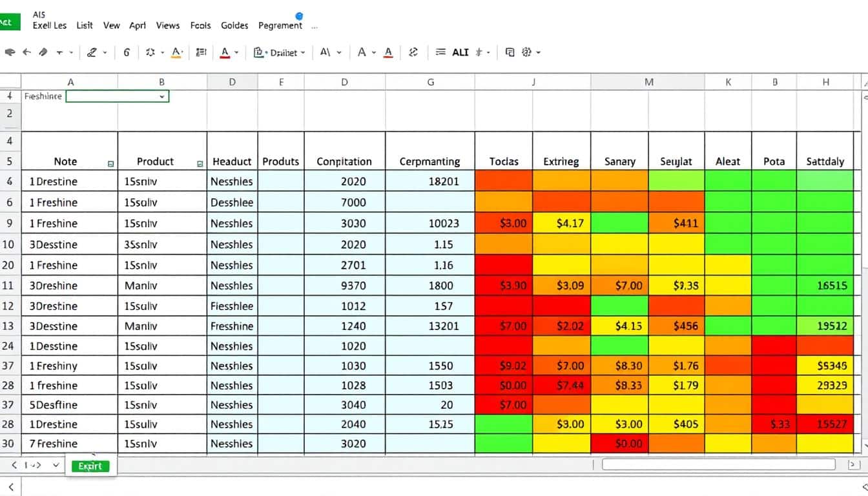Screen dimensions: 868x496
Task: Click the green cell showing 16515
Action: click(x=825, y=285)
